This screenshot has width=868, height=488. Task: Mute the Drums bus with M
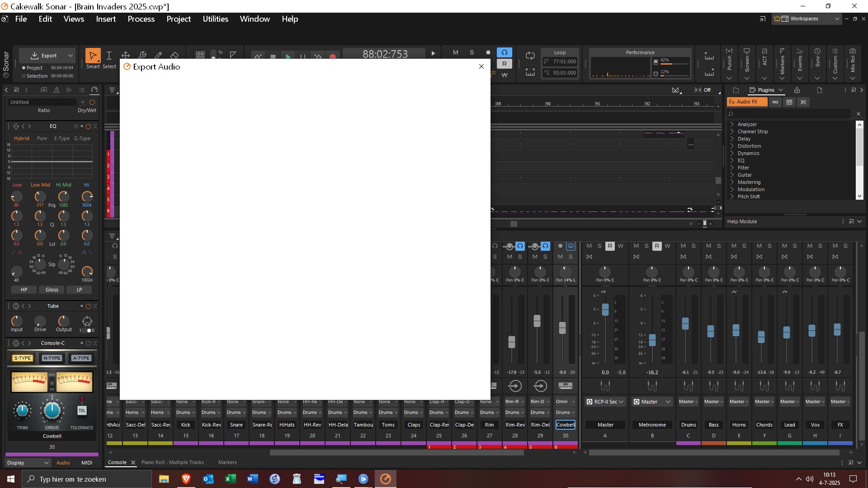click(x=683, y=246)
